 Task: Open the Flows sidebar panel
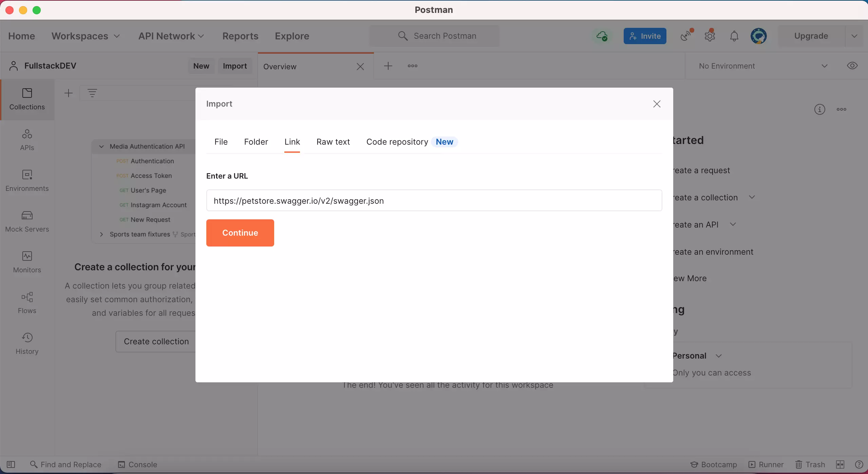(27, 303)
